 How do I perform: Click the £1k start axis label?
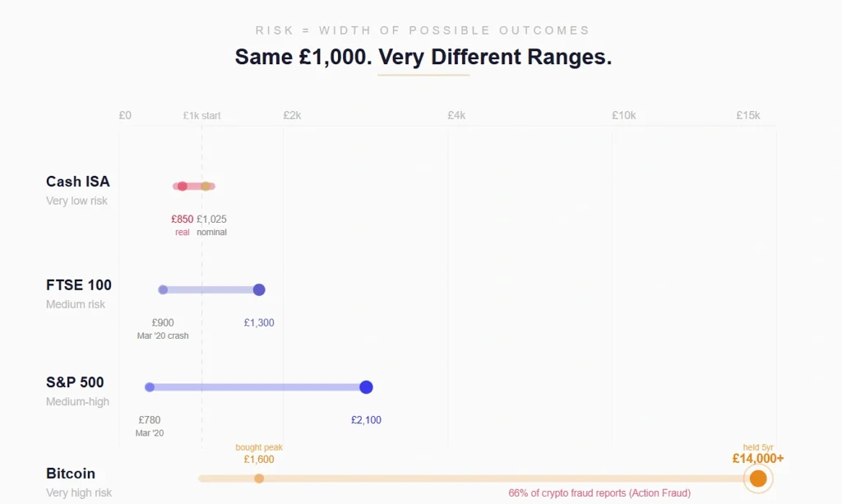(x=201, y=116)
